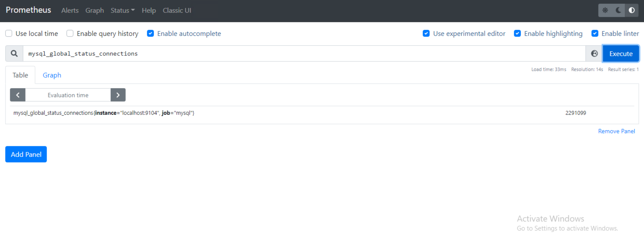Click the Remove Panel link
This screenshot has height=237, width=644.
coord(616,131)
